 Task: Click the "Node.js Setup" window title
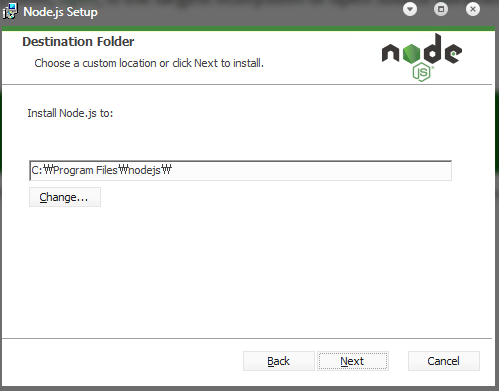pos(60,12)
